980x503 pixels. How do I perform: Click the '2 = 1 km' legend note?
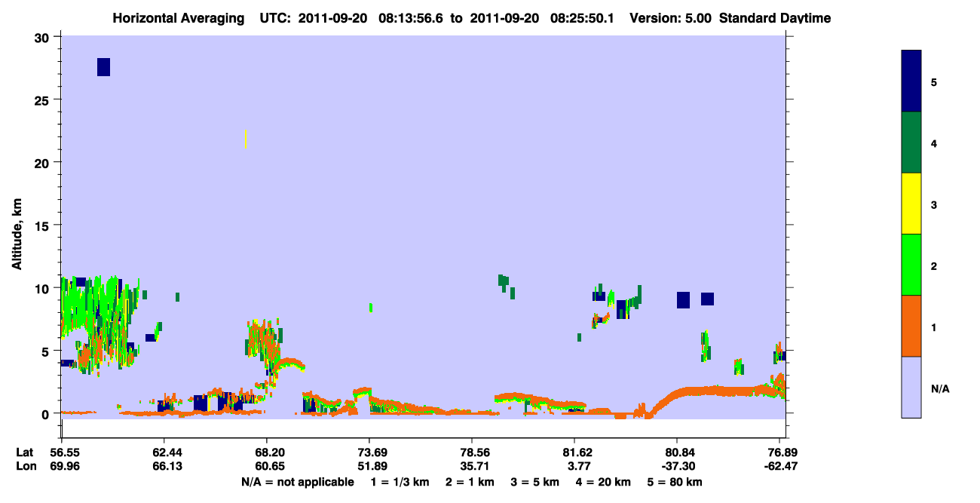point(470,482)
